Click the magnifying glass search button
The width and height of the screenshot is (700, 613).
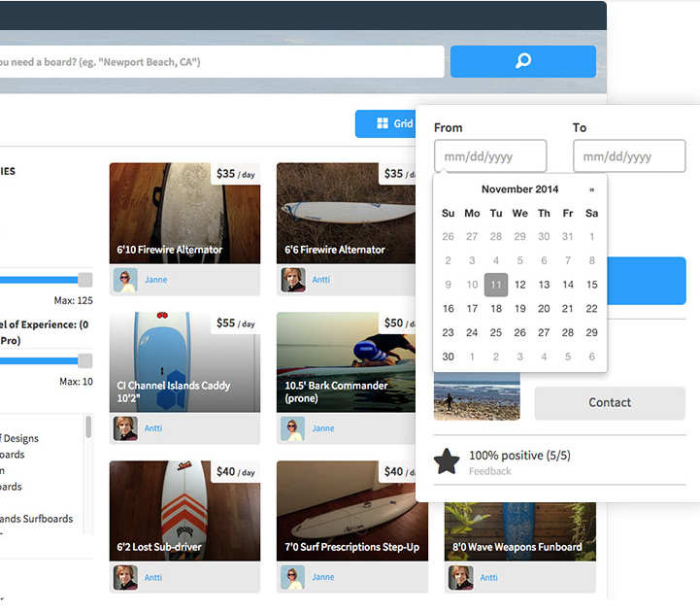[522, 61]
